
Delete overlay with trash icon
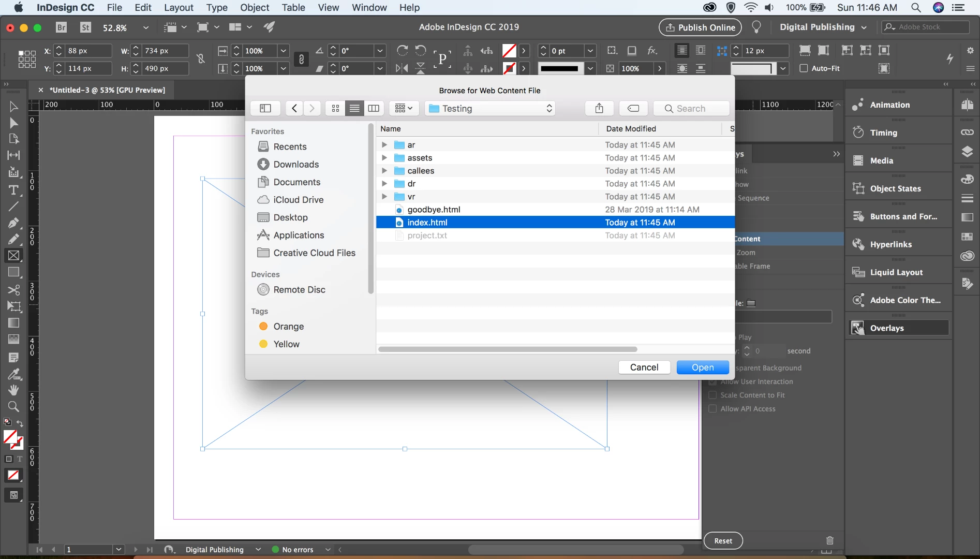tap(830, 540)
